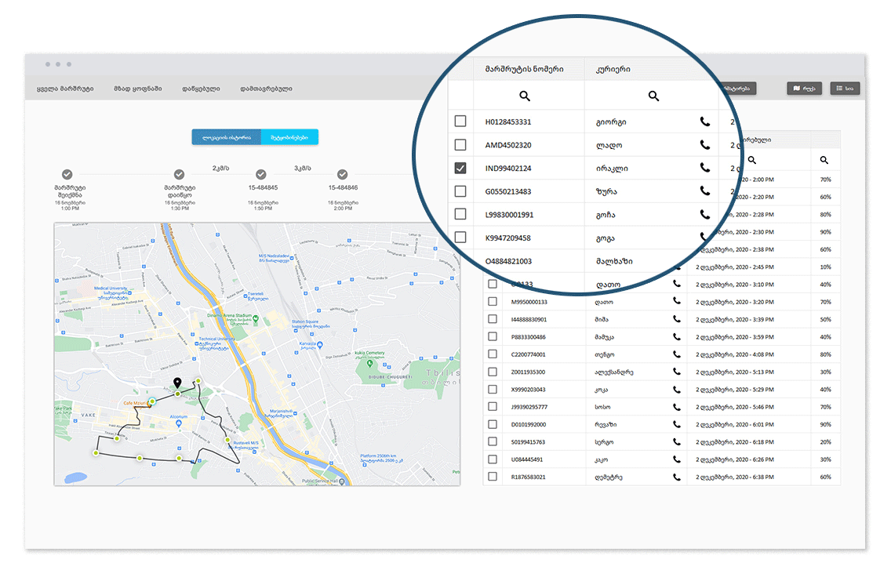The height and width of the screenshot is (588, 891).
Task: Uncheck the checkbox for route IND99402124
Action: coord(460,168)
